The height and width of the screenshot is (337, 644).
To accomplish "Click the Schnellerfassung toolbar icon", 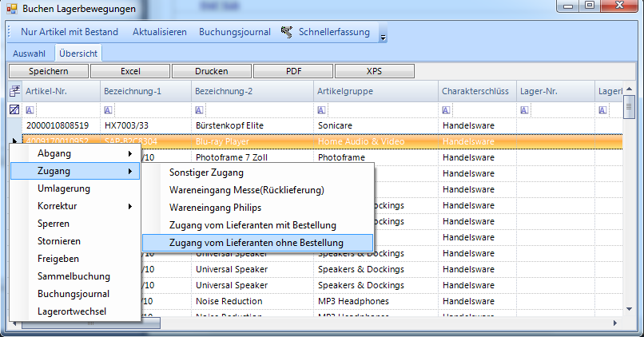I will (288, 32).
